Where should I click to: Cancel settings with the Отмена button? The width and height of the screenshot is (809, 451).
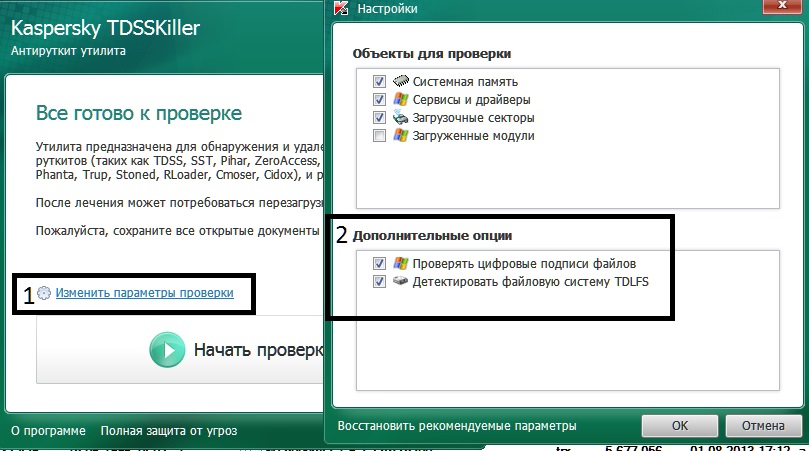(763, 426)
